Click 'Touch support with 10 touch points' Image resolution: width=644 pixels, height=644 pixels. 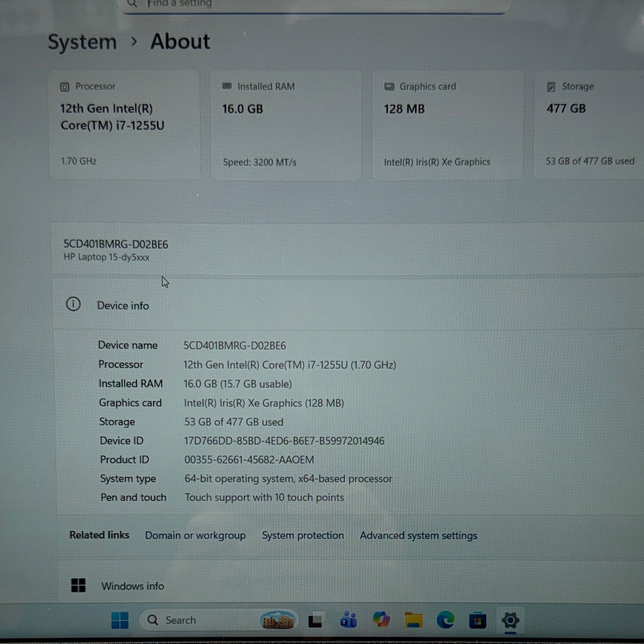[264, 497]
